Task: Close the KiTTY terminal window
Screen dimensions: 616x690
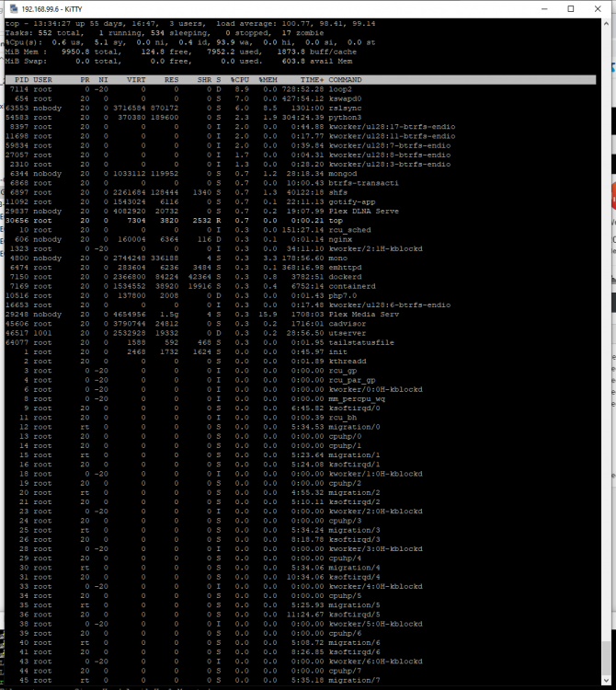Action: pos(598,9)
